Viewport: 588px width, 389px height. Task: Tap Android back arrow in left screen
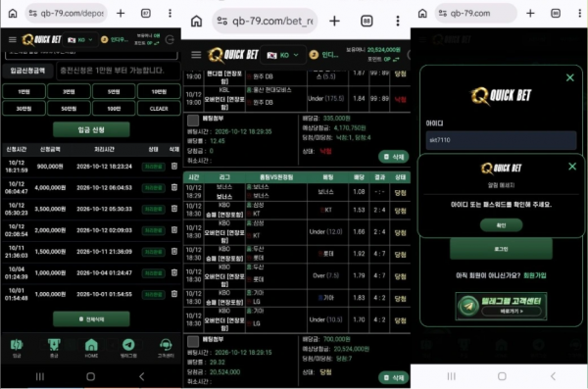tap(141, 376)
